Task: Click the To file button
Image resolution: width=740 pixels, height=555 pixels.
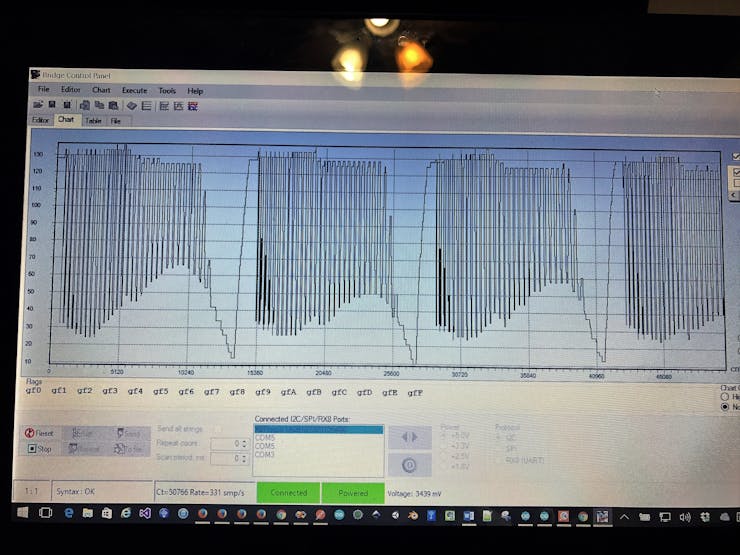Action: pos(129,449)
